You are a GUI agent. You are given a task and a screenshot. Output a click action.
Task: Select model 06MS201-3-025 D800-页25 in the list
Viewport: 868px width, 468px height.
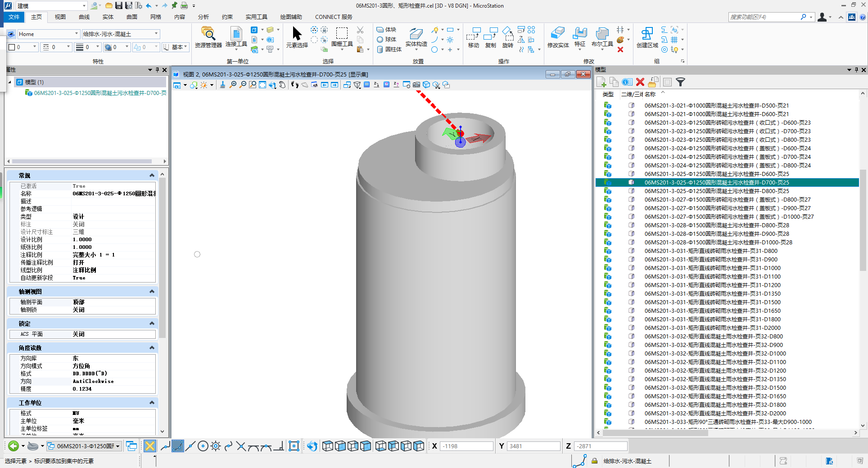tap(716, 191)
